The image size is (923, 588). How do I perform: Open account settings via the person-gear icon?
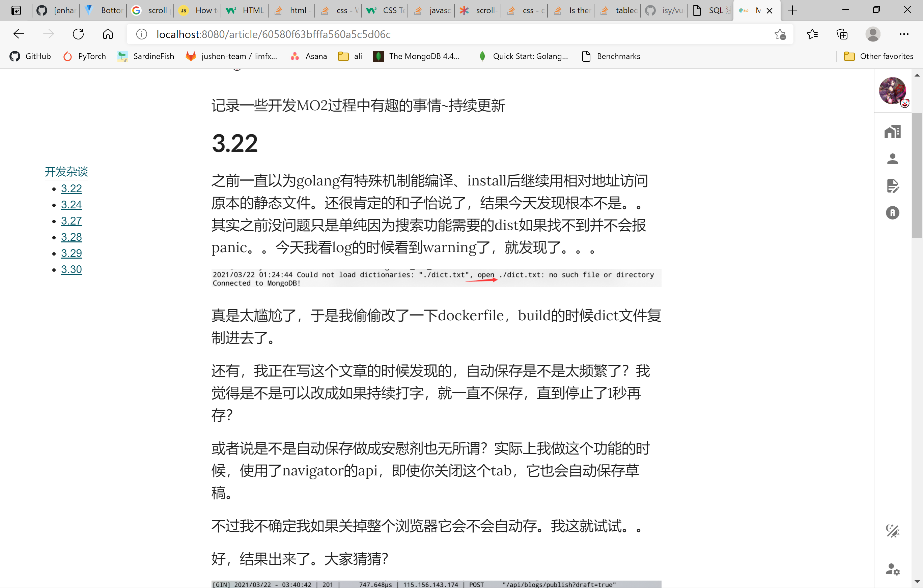(x=892, y=569)
